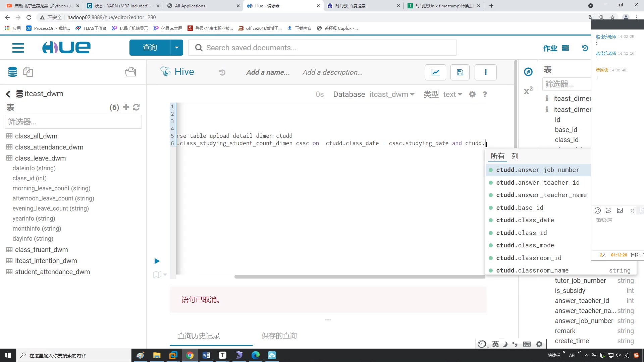Refresh the tables list
The height and width of the screenshot is (362, 644).
pos(136,107)
